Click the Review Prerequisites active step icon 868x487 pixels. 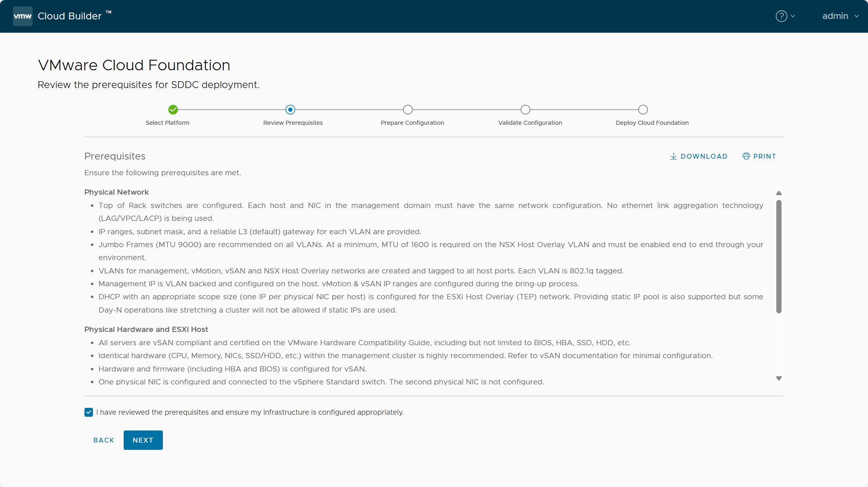(290, 110)
